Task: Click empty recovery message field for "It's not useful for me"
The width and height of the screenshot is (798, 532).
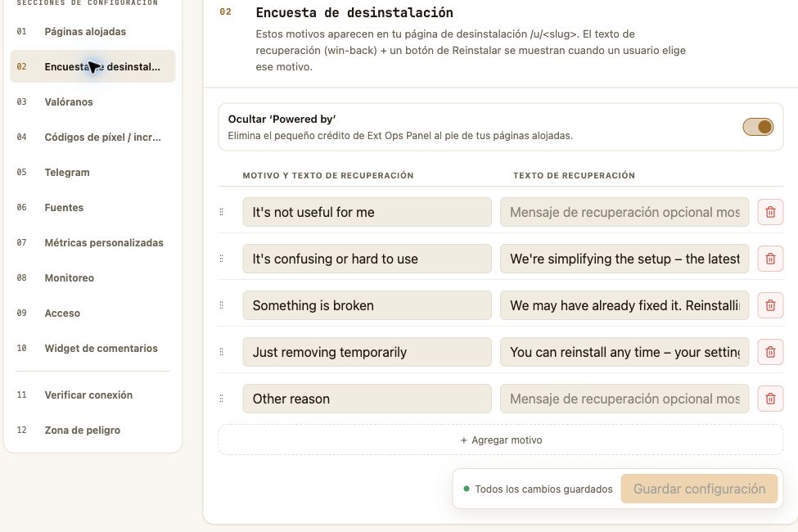Action: tap(624, 212)
